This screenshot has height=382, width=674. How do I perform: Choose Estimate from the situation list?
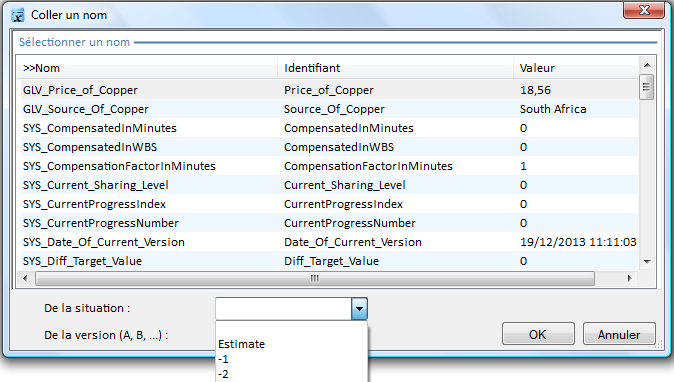tap(242, 344)
